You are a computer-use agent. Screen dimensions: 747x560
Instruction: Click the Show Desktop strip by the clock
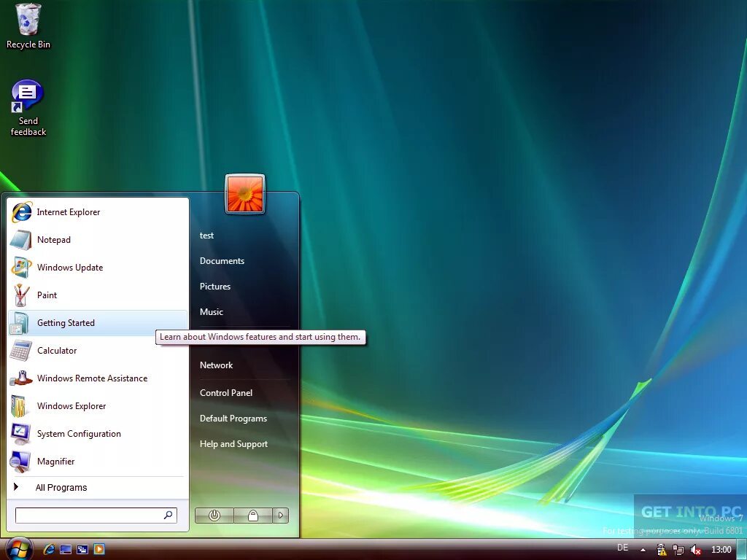[742, 549]
